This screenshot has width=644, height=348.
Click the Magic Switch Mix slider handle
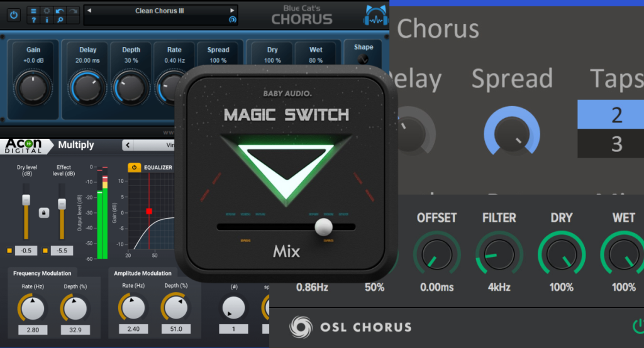[323, 227]
